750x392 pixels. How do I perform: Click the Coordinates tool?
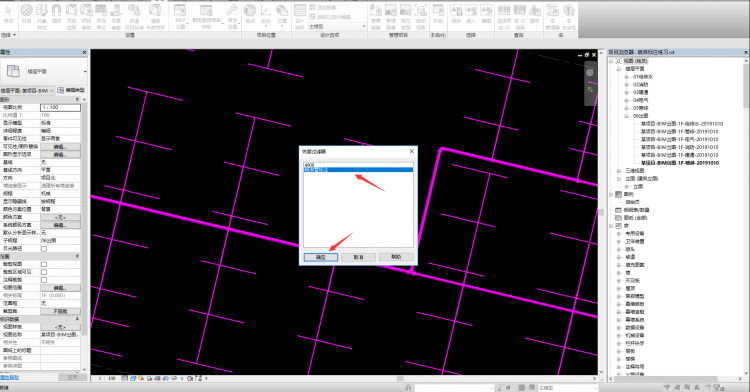coord(265,14)
